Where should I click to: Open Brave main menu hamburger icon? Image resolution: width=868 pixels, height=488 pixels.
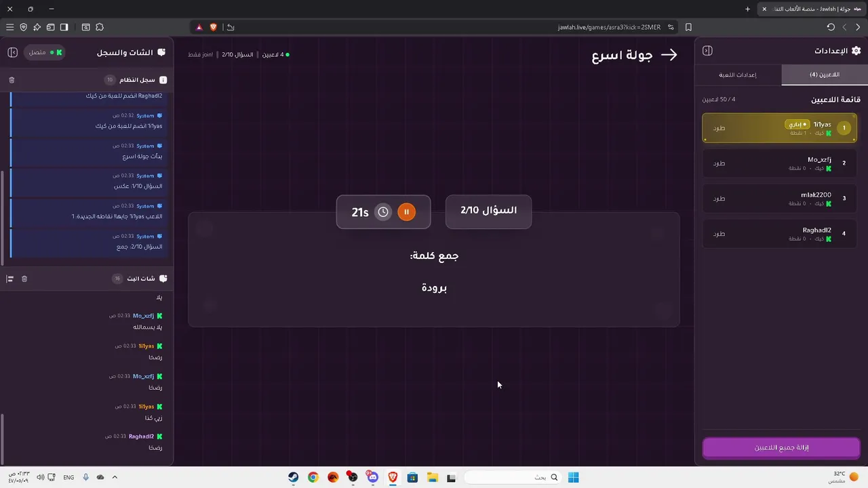click(9, 27)
